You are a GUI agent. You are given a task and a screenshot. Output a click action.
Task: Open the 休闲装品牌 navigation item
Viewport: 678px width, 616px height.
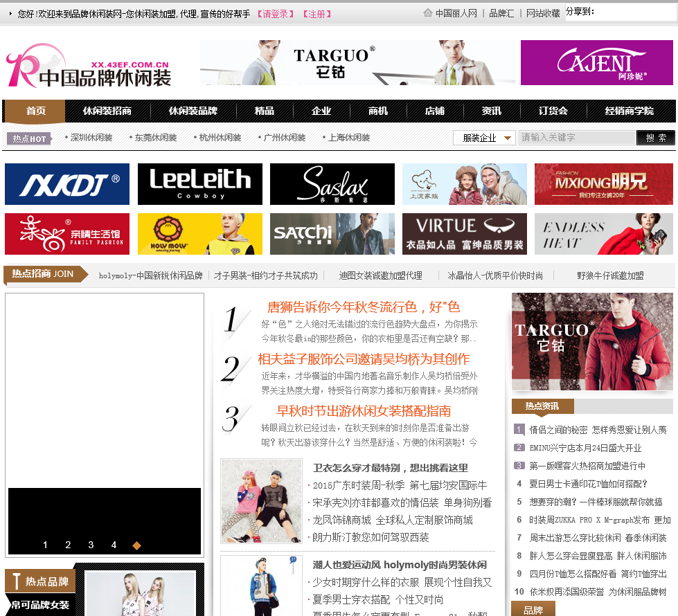tap(193, 111)
